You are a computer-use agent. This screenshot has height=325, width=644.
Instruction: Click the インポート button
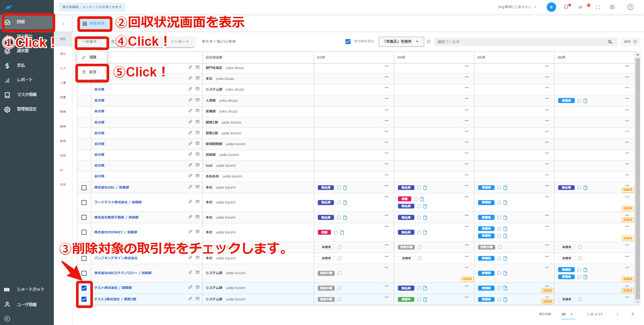180,42
